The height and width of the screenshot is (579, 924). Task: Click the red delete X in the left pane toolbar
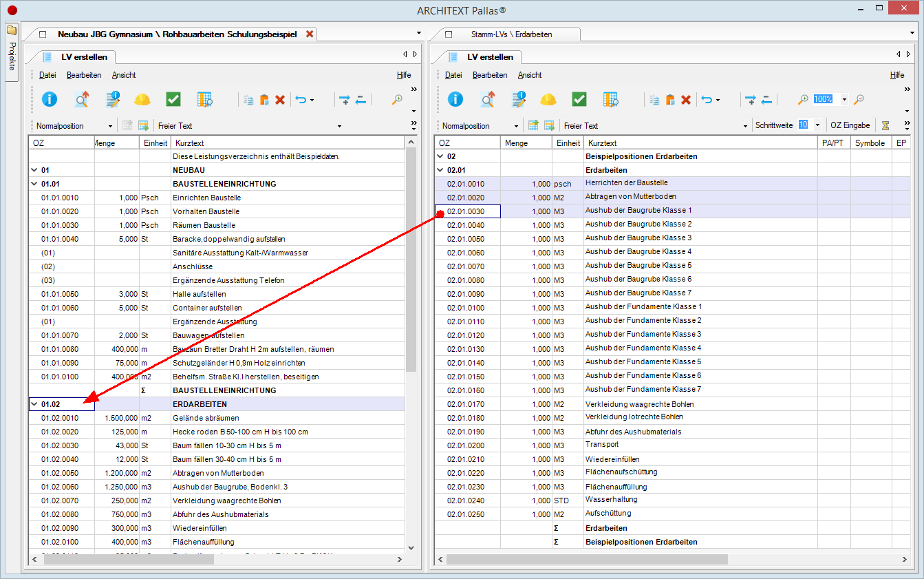coord(280,100)
